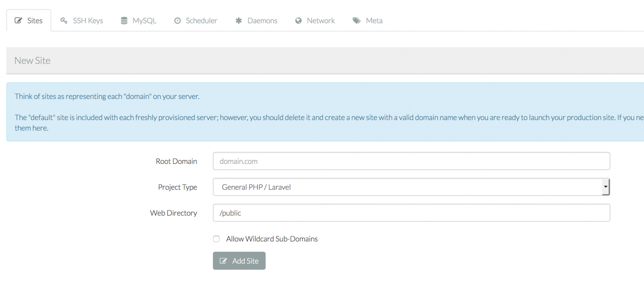Click the Root Domain field label
The height and width of the screenshot is (285, 644).
click(x=176, y=161)
